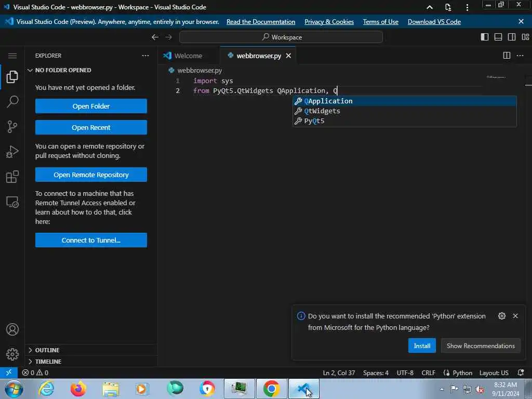Toggle the primary side bar layout icon

point(485,37)
